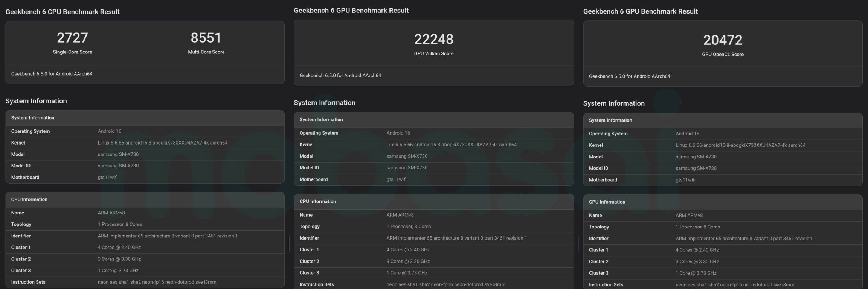
Task: Click '3 Cores @ 3.30 GHz' in OpenCL result panel
Action: (697, 262)
